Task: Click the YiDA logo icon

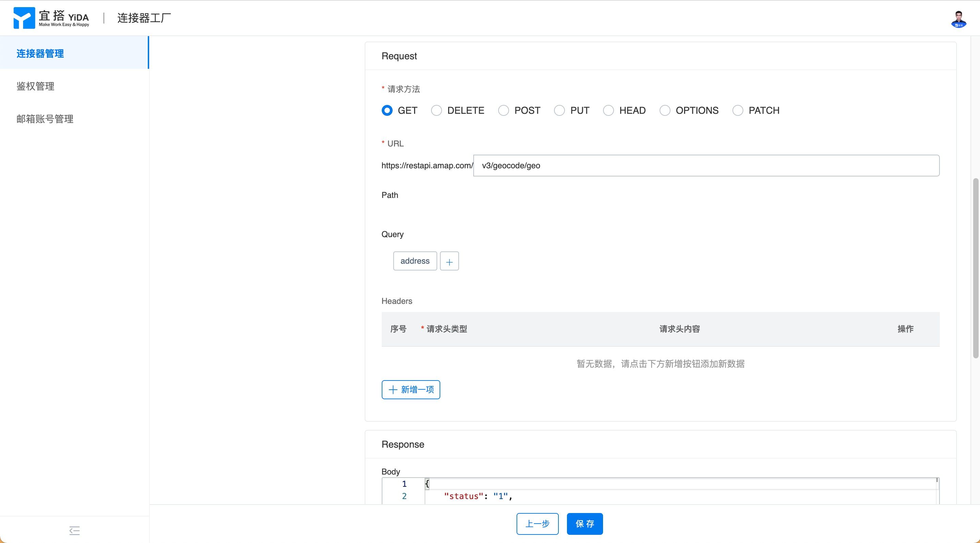Action: (x=24, y=18)
